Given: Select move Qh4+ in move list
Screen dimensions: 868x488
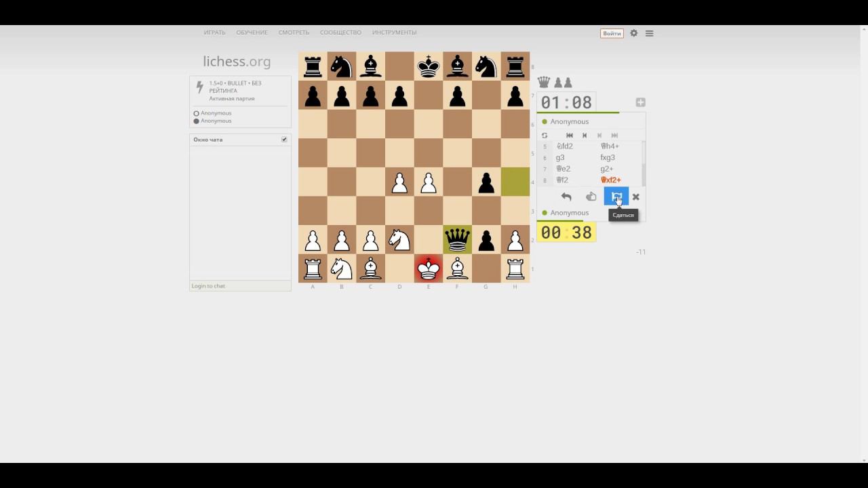Looking at the screenshot, I should pos(610,146).
